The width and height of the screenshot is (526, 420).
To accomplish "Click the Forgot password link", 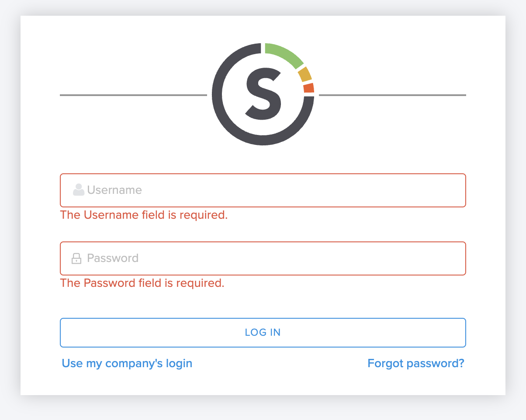I will [415, 363].
